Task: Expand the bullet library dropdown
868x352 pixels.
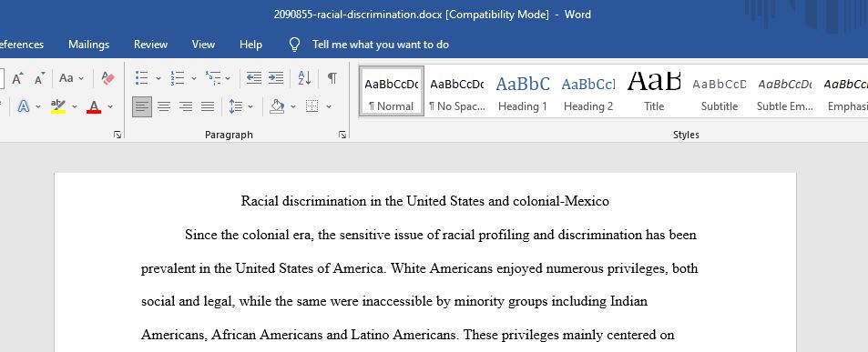Action: tap(158, 78)
